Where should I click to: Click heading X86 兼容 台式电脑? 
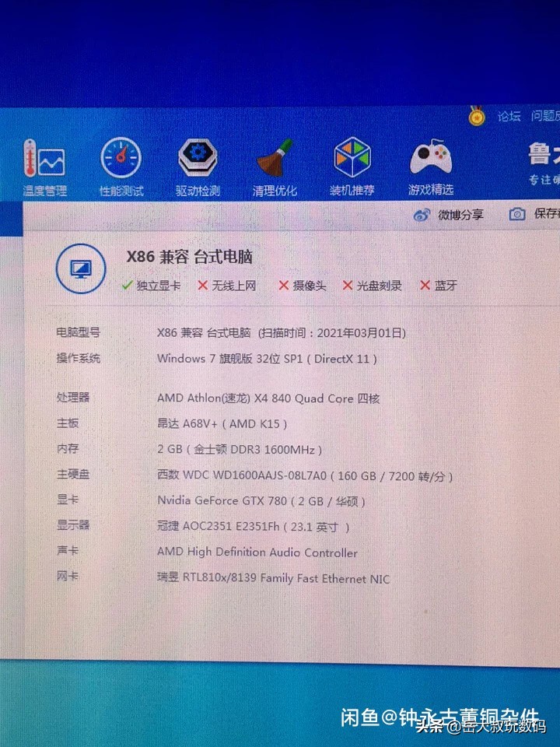[x=189, y=258]
